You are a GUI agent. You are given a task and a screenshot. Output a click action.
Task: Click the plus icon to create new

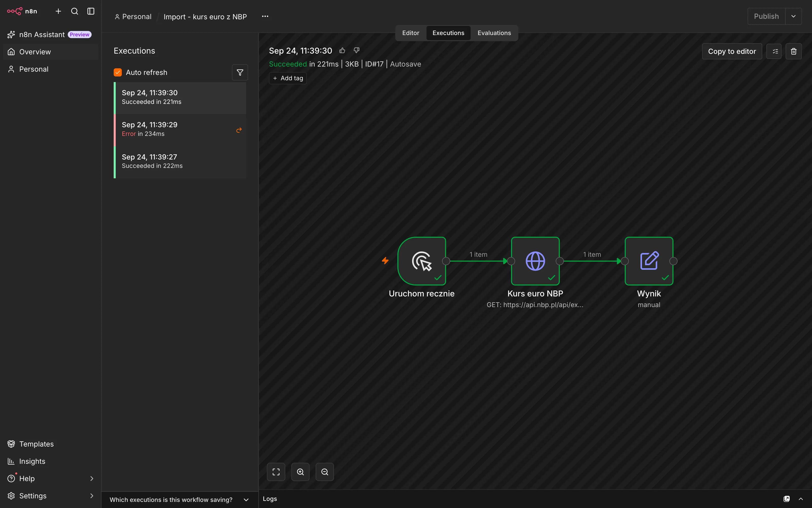click(x=58, y=11)
